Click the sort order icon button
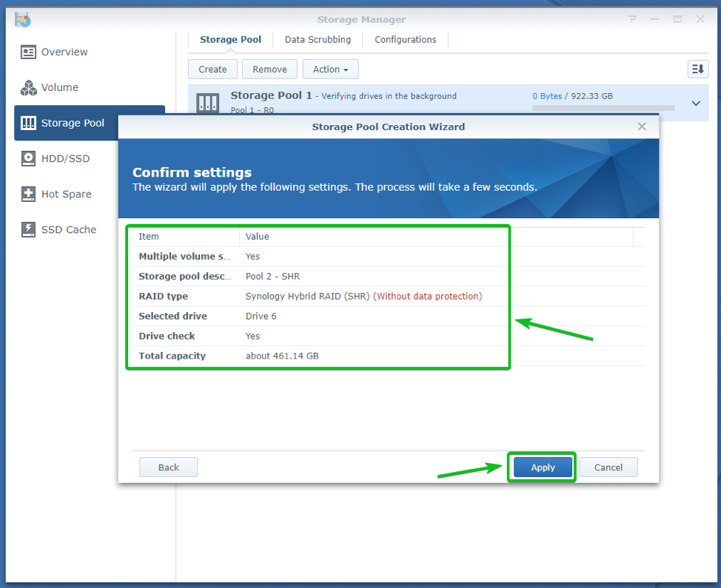 click(x=697, y=70)
